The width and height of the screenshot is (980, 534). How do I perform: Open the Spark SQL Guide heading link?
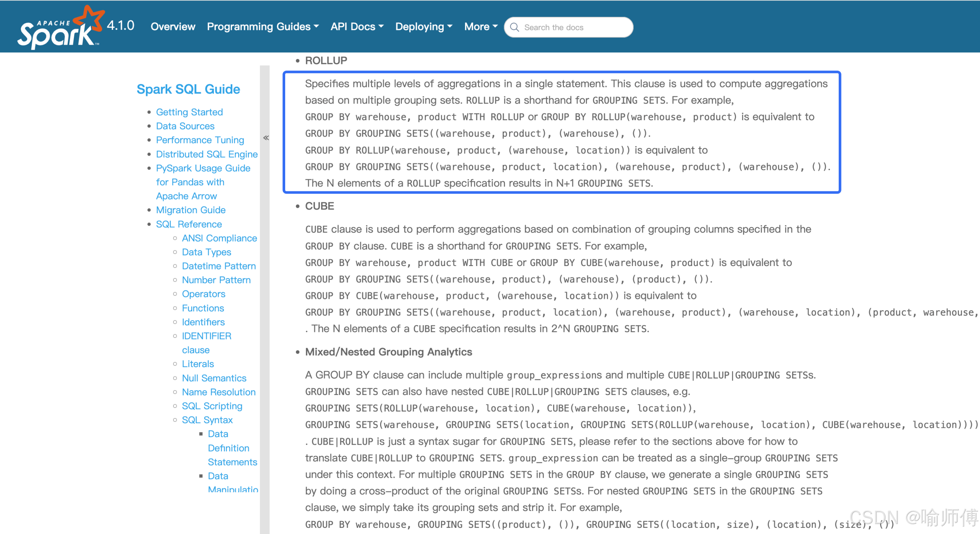coord(188,89)
